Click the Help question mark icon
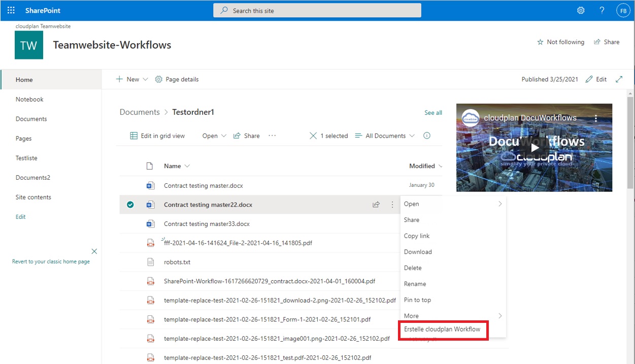635x364 pixels. coord(601,10)
